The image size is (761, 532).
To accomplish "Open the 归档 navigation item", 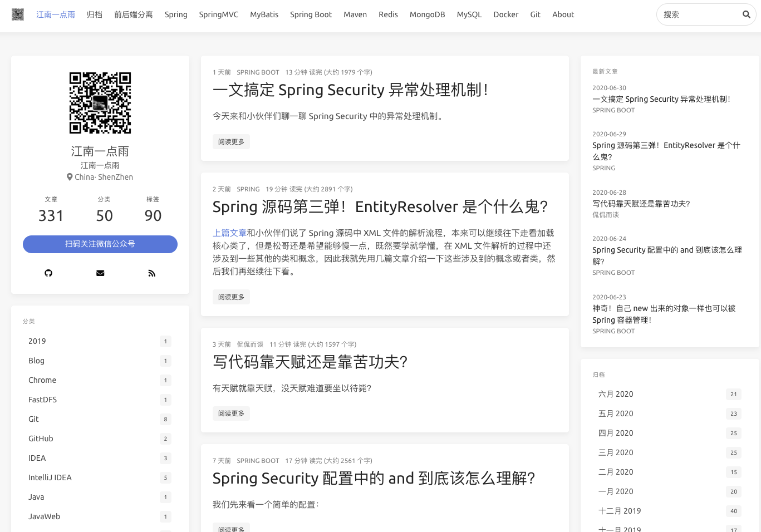I will (95, 14).
